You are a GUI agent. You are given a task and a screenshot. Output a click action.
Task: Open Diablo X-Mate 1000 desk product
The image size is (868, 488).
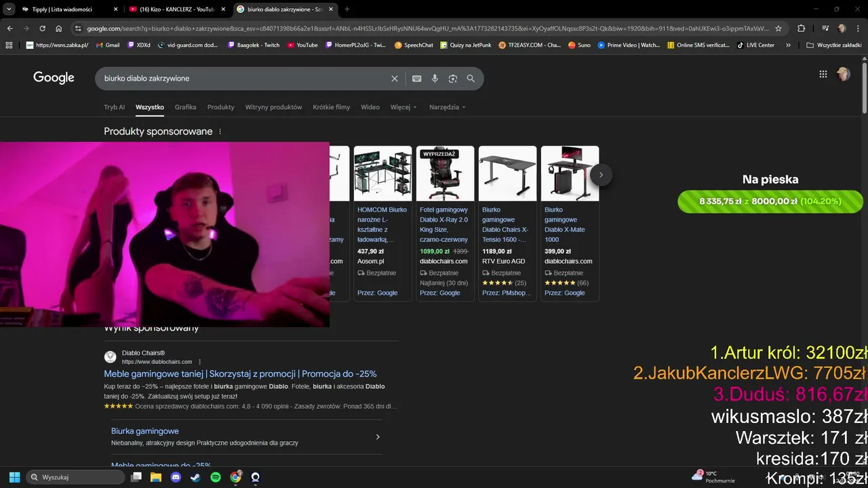click(x=564, y=224)
